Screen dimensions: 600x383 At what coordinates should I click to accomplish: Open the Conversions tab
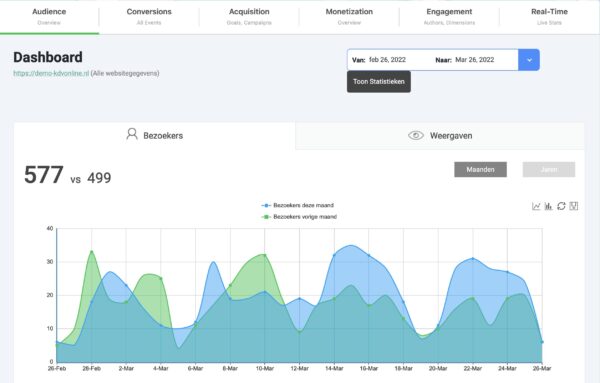(x=149, y=16)
